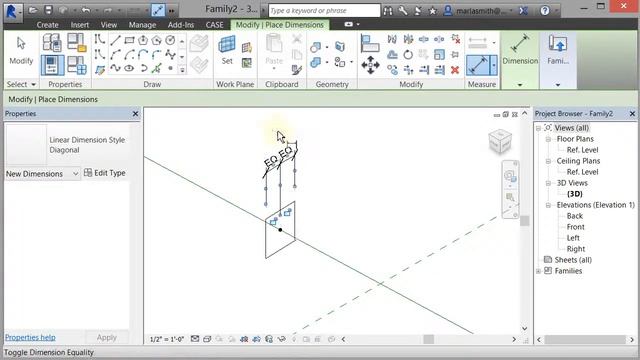
Task: Collapse the Floor Plans tree node
Action: (x=549, y=139)
